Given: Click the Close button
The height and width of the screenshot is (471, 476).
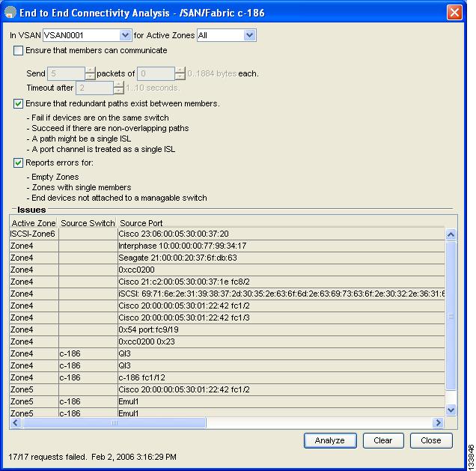Looking at the screenshot, I should pos(431,440).
